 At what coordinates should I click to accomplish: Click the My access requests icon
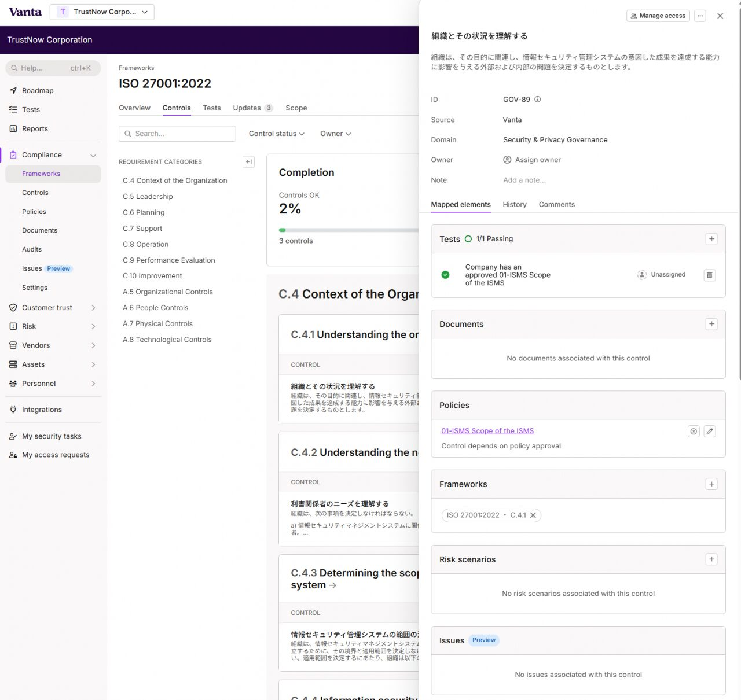(x=13, y=455)
